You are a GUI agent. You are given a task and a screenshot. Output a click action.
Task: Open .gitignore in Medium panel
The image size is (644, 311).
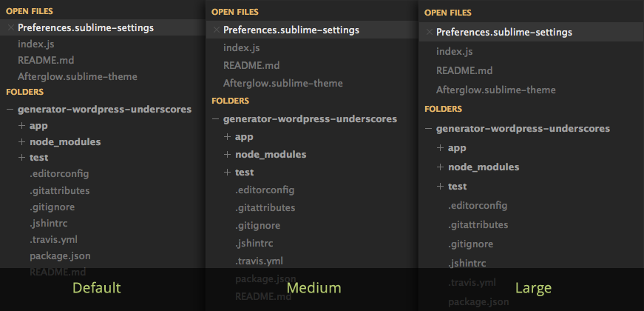coord(258,225)
